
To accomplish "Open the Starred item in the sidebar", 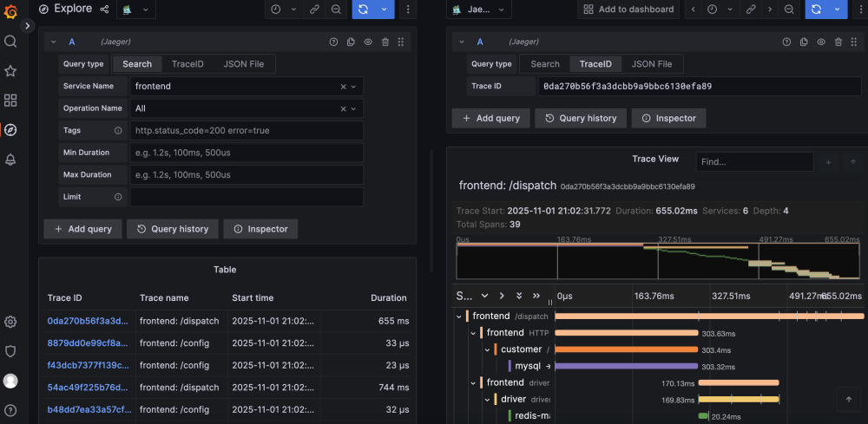I will tap(10, 71).
